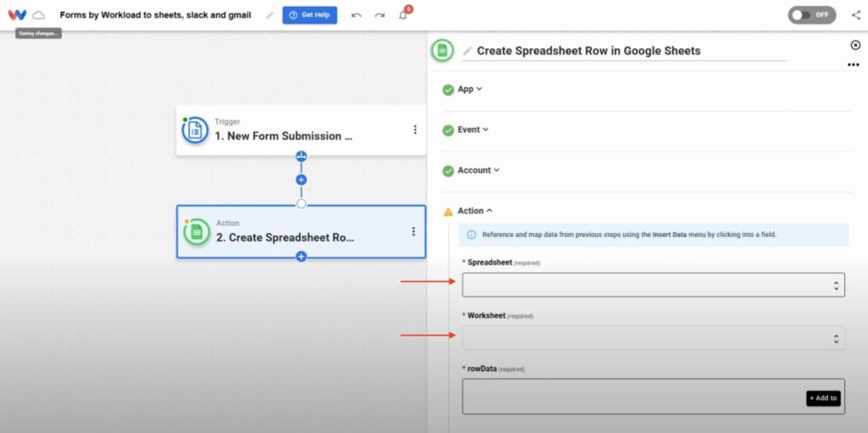Click the cloud save status icon
Image resolution: width=868 pixels, height=433 pixels.
click(39, 15)
